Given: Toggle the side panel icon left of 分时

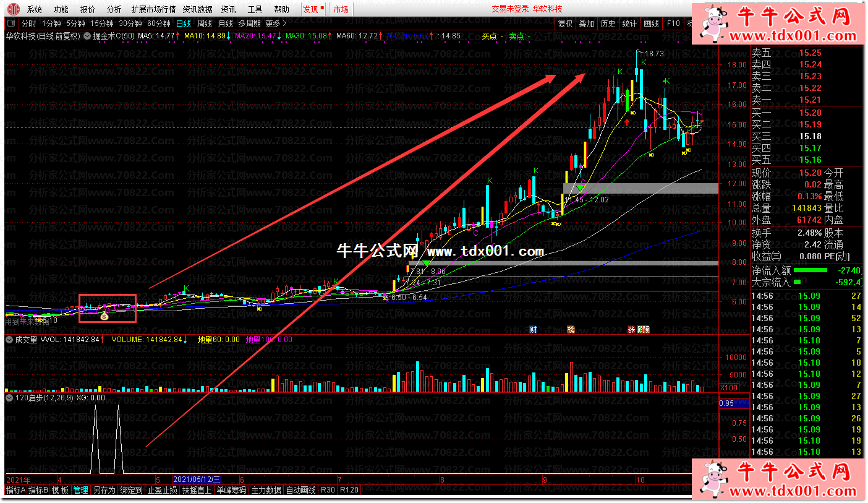Looking at the screenshot, I should tap(11, 24).
